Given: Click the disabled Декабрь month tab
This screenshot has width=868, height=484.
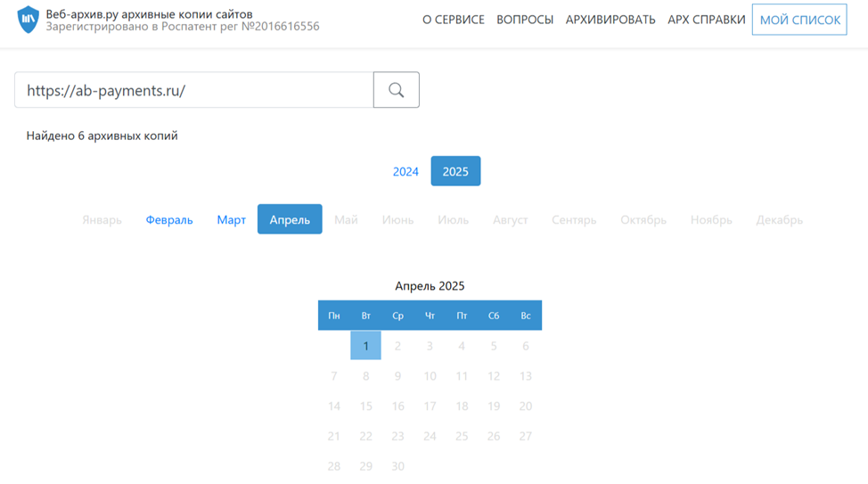Looking at the screenshot, I should (x=780, y=219).
